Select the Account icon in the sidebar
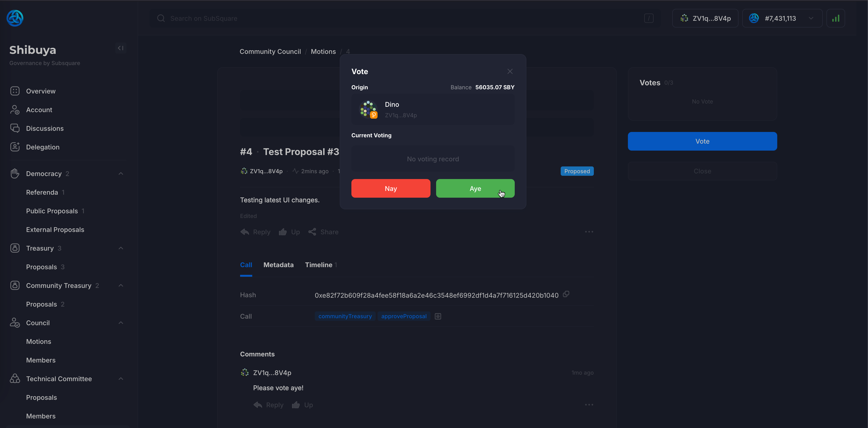868x428 pixels. click(x=15, y=109)
